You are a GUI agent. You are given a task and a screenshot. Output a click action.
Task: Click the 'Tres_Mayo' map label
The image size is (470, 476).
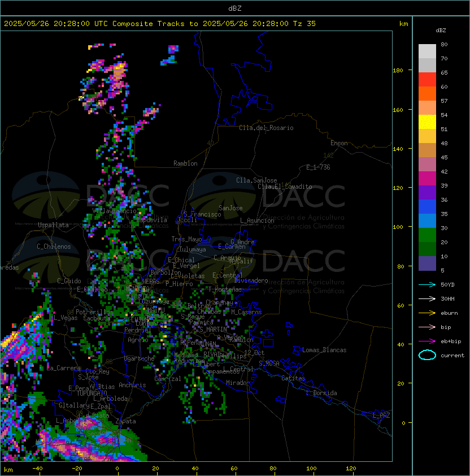click(x=186, y=239)
